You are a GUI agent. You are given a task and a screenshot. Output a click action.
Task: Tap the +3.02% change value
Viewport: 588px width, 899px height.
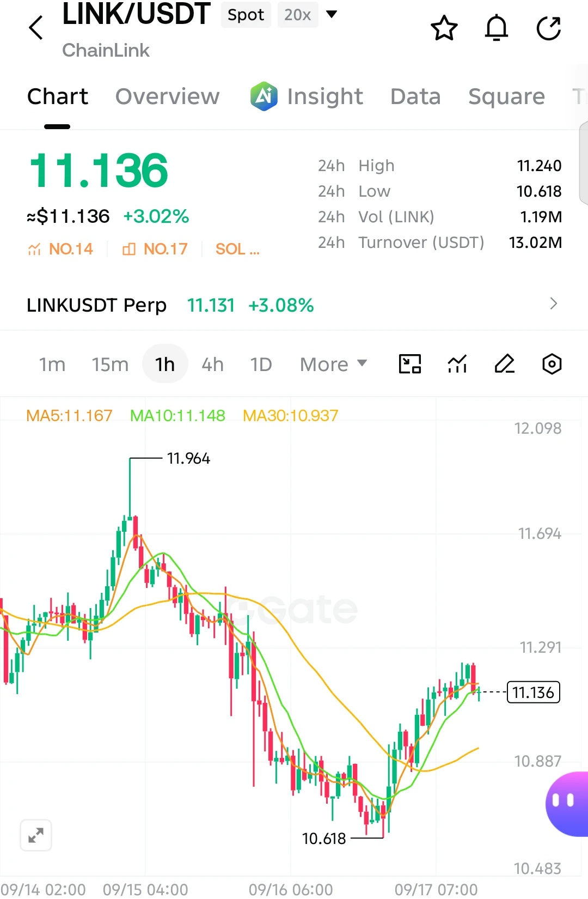156,216
